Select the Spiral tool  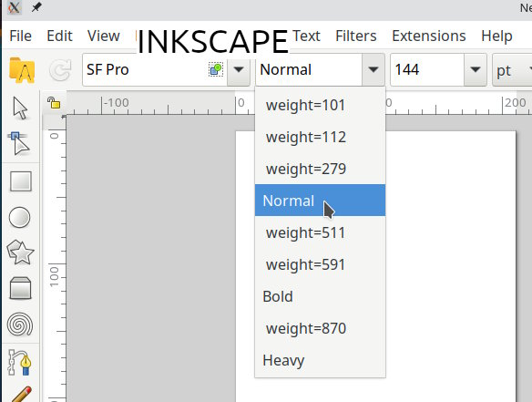click(20, 325)
